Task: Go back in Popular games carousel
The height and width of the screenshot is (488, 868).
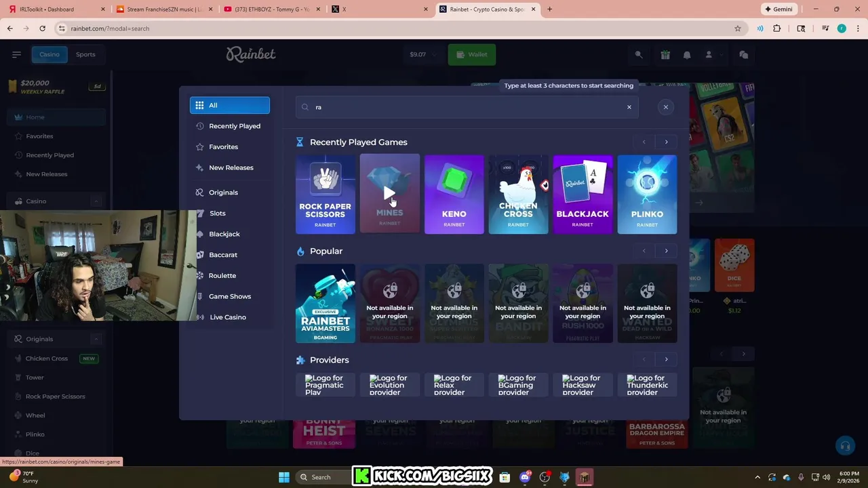Action: click(x=644, y=251)
